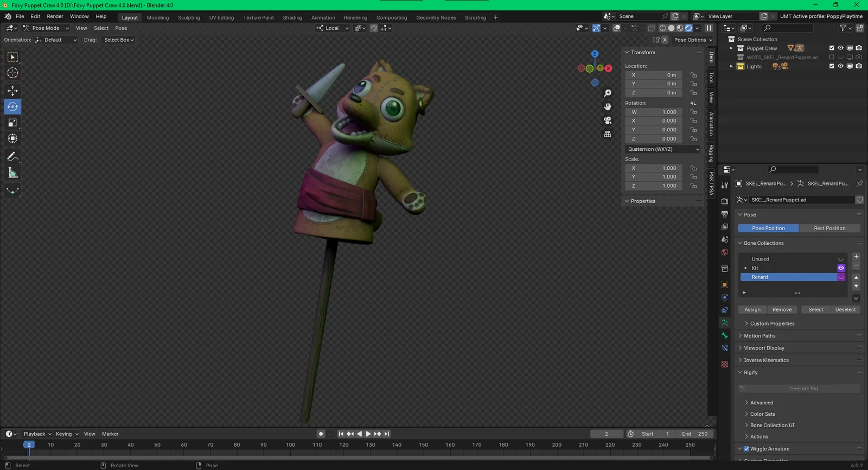Image resolution: width=868 pixels, height=470 pixels.
Task: Uncheck the Puppet Crew collection checkbox
Action: tap(832, 48)
